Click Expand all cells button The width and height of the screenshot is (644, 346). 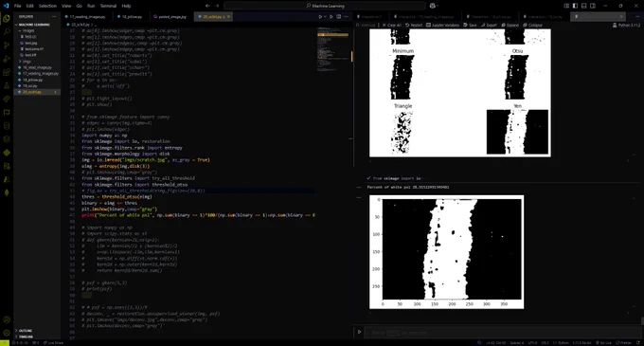click(x=510, y=25)
